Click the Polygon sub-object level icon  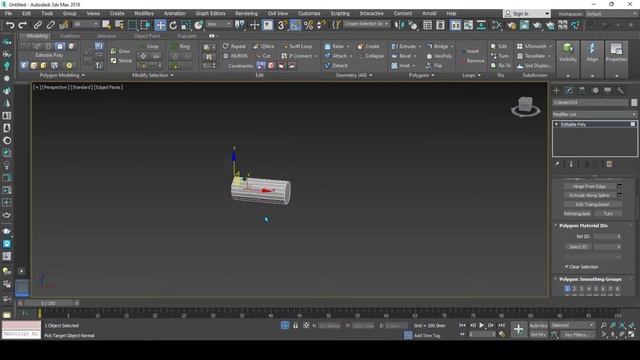click(x=60, y=46)
